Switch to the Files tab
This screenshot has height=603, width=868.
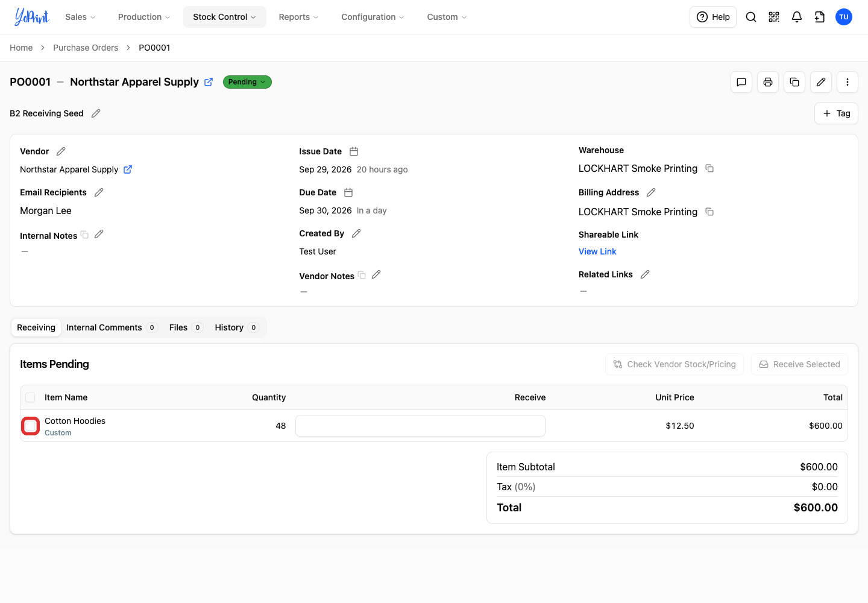click(x=185, y=327)
